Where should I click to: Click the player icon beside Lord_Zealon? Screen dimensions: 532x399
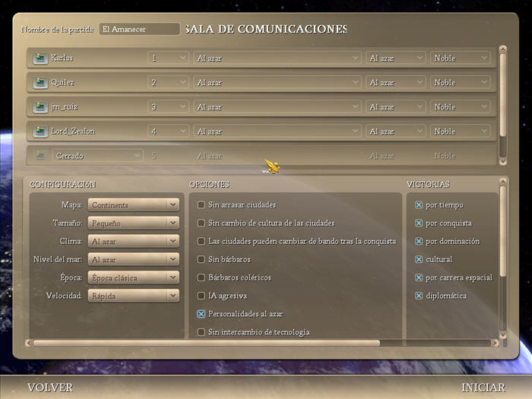coord(40,131)
